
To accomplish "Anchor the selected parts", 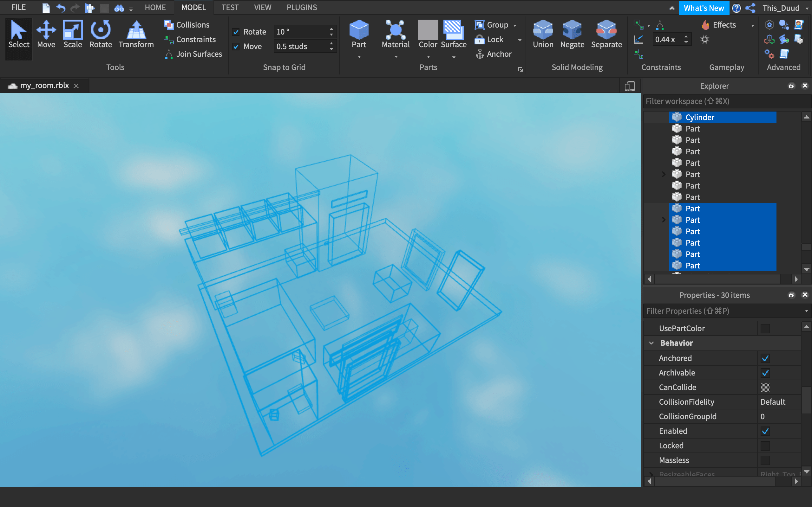I will point(494,54).
